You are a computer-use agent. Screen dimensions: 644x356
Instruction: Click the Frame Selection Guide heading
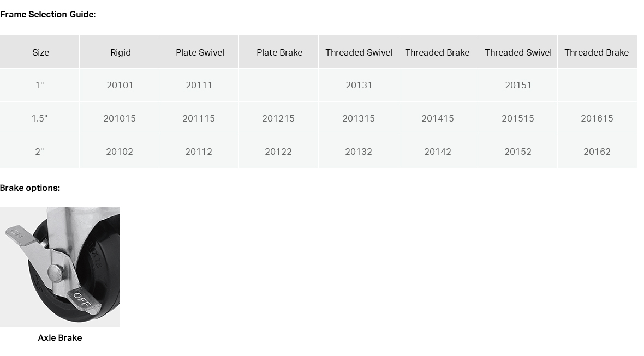pos(47,14)
